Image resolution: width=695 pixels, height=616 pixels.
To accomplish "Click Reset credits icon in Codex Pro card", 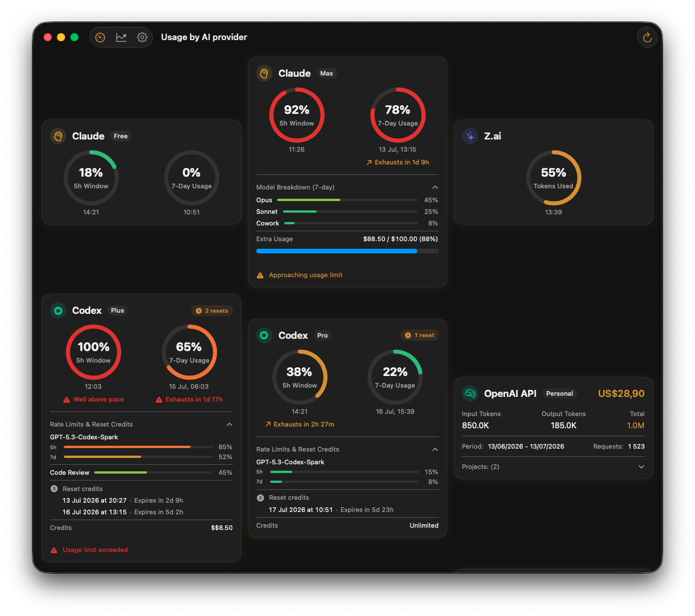I will coord(260,497).
